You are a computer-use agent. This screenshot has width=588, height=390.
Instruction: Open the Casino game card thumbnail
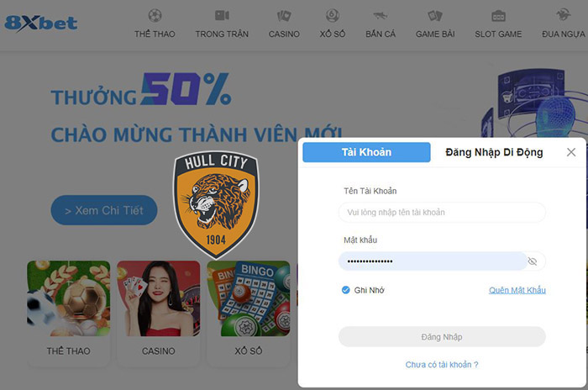point(159,298)
